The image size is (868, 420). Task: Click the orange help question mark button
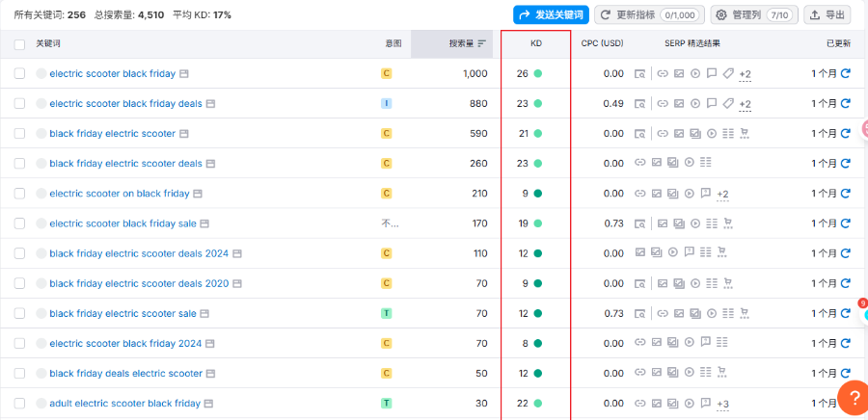point(853,398)
